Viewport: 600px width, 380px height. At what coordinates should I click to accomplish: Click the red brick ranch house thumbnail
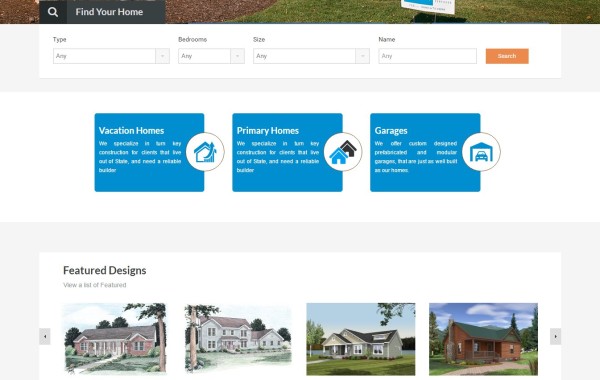(115, 339)
